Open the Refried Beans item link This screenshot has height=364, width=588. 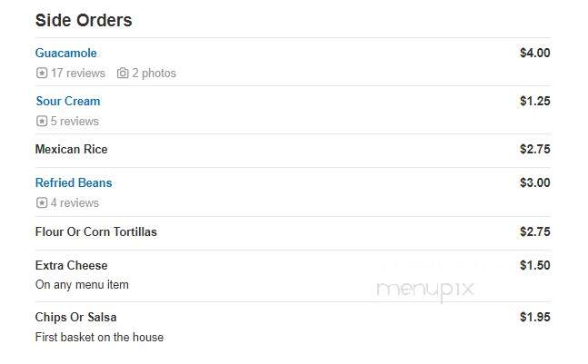74,182
